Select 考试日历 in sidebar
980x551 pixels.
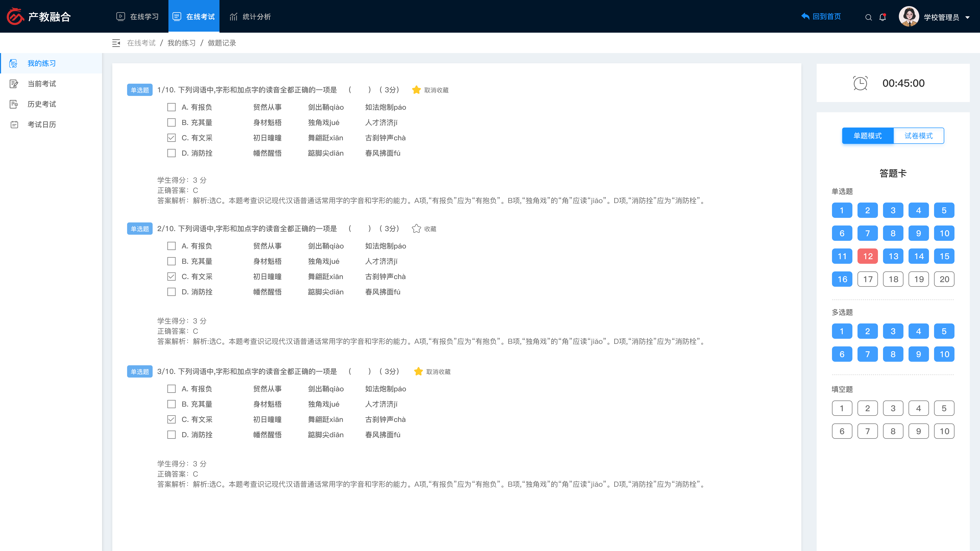point(51,125)
